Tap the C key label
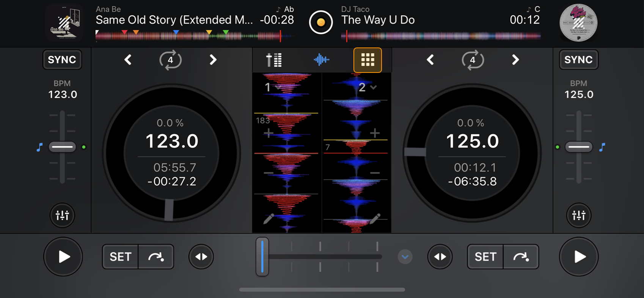Viewport: 644px width, 298px height. point(537,9)
